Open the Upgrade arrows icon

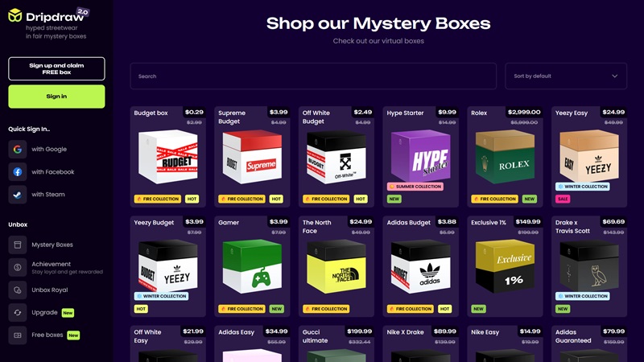[x=17, y=312]
